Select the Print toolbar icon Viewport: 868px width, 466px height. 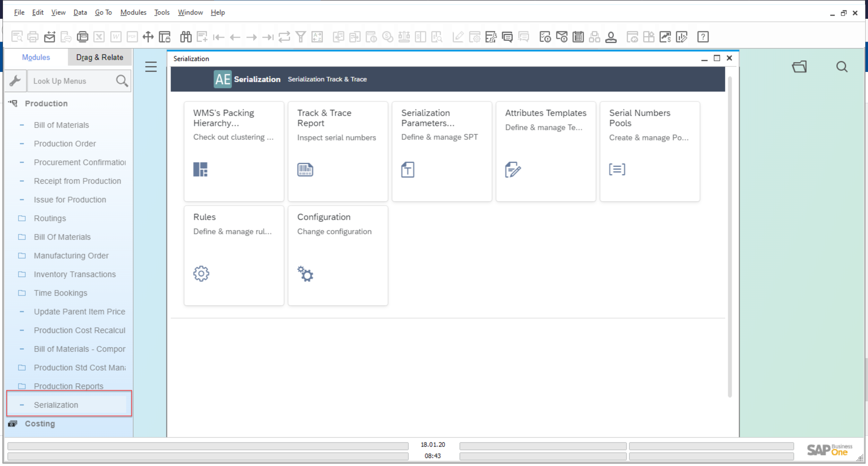pyautogui.click(x=33, y=37)
